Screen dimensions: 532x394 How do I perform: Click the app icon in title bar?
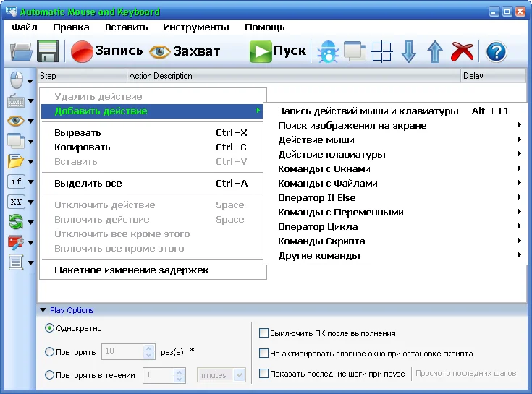click(11, 12)
